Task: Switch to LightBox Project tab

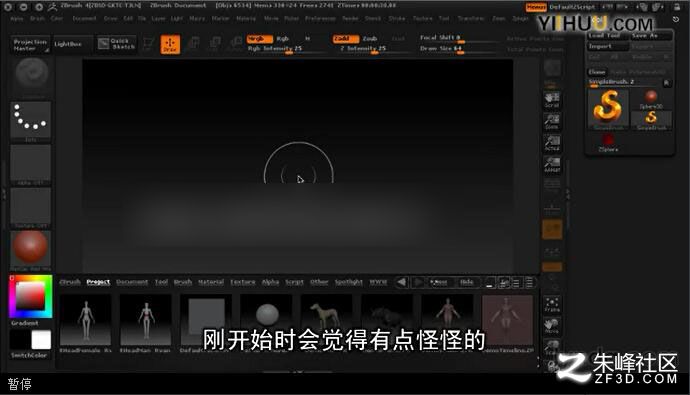Action: tap(98, 282)
